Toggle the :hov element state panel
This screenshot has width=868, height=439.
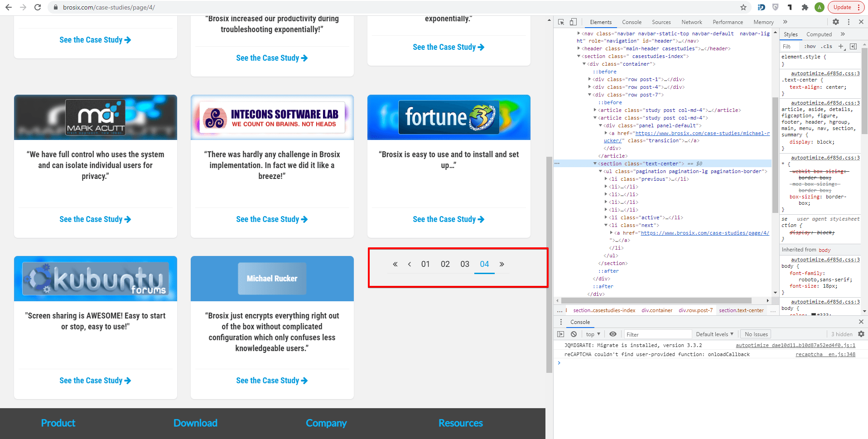coord(810,46)
